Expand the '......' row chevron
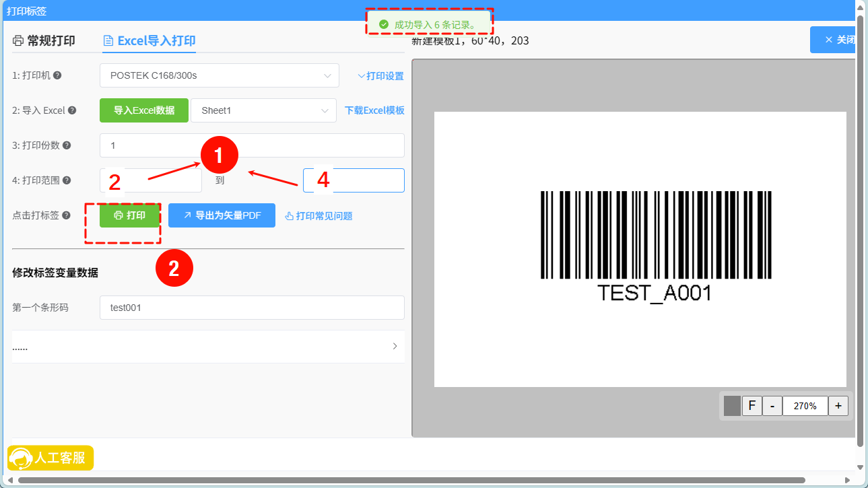 (x=395, y=347)
